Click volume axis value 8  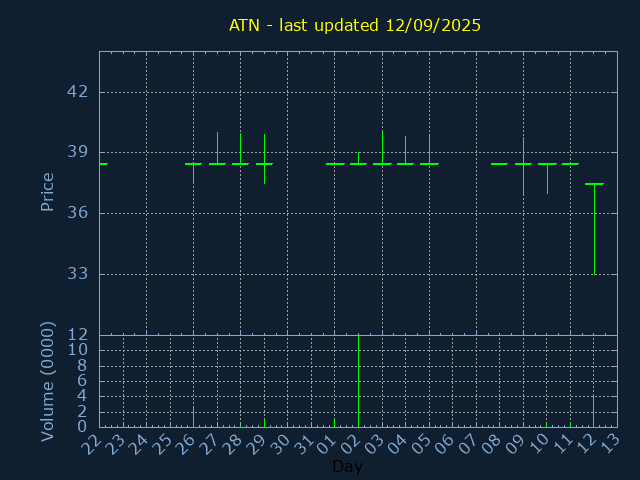(82, 365)
